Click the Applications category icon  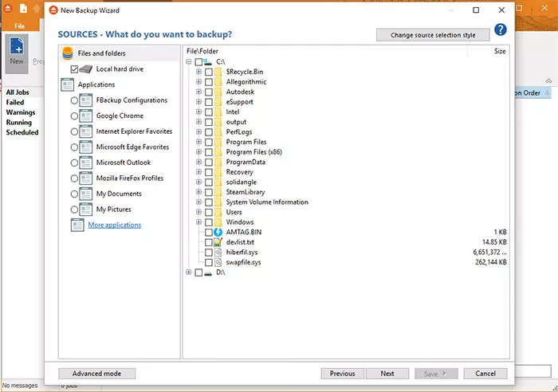click(67, 84)
